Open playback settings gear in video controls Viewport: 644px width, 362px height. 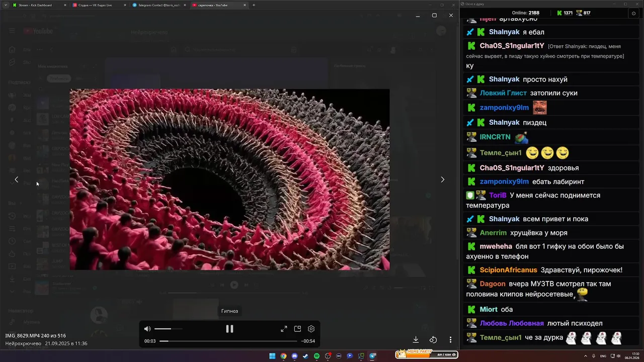click(311, 329)
